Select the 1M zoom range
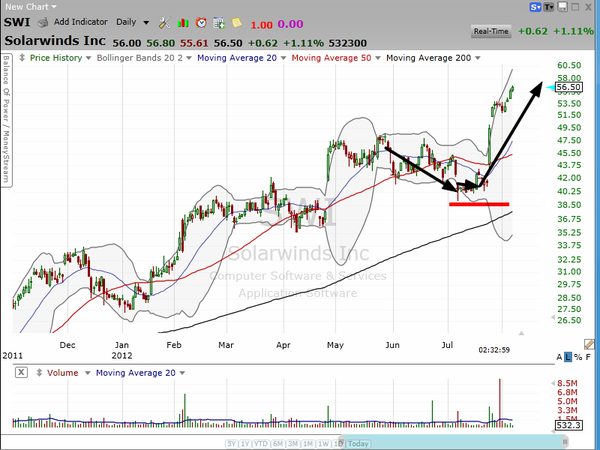The width and height of the screenshot is (600, 450). (x=308, y=444)
